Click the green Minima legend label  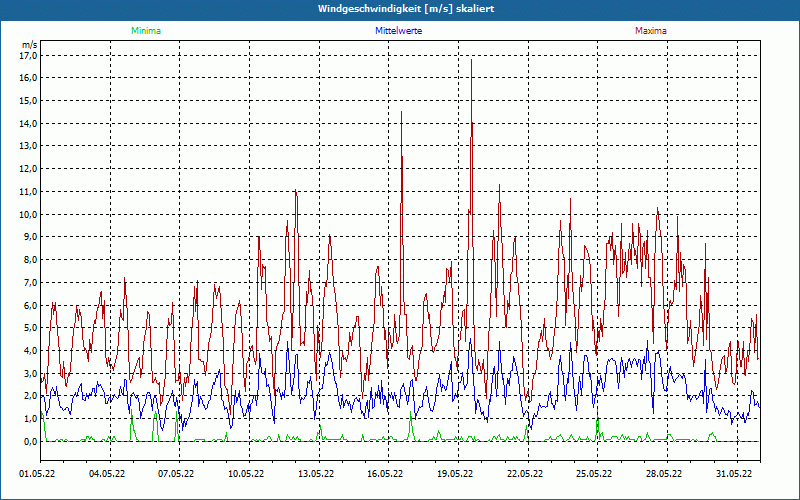coord(146,31)
